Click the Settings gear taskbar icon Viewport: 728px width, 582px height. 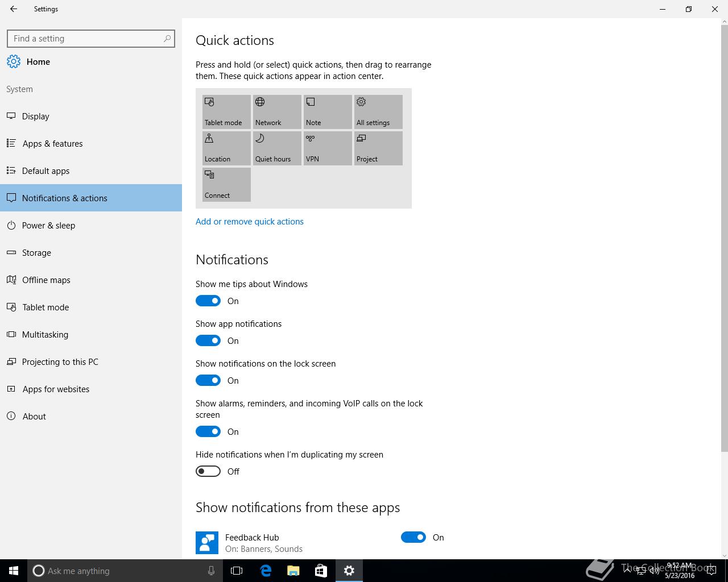click(349, 571)
